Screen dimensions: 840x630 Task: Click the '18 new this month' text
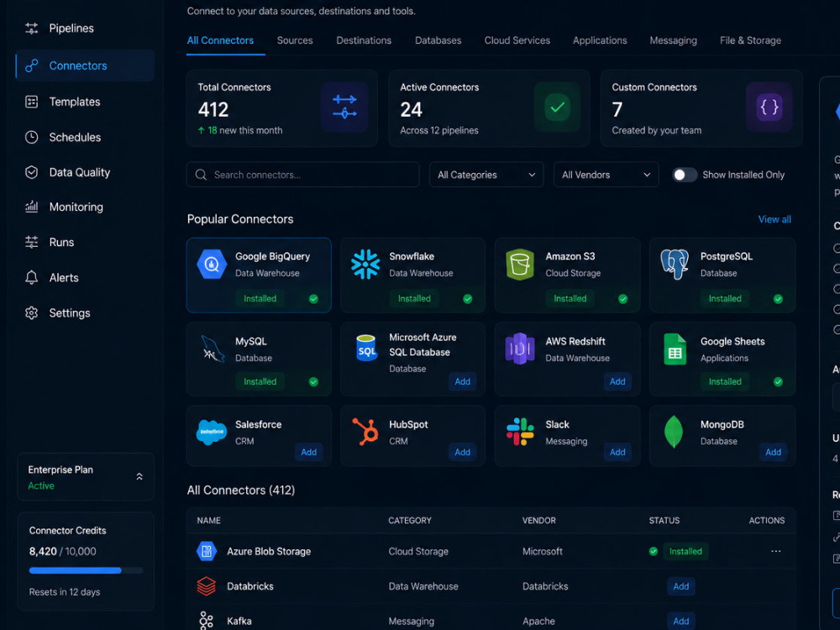click(244, 130)
